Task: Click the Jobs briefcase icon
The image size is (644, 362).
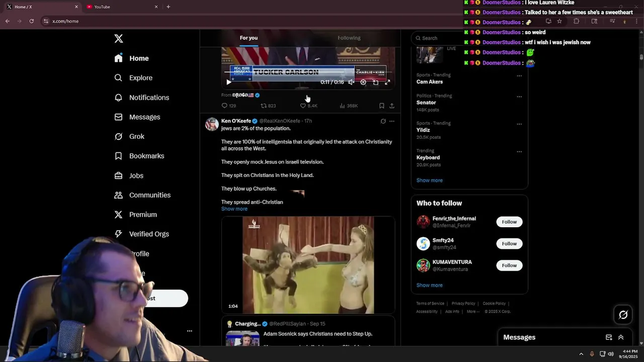Action: pos(118,175)
